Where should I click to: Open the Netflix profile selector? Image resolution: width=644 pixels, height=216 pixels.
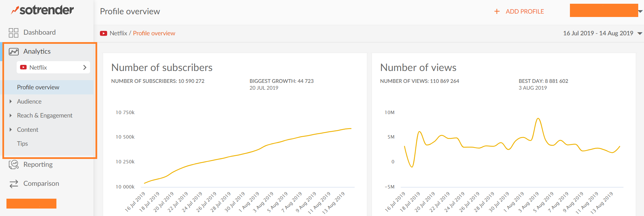coord(53,67)
